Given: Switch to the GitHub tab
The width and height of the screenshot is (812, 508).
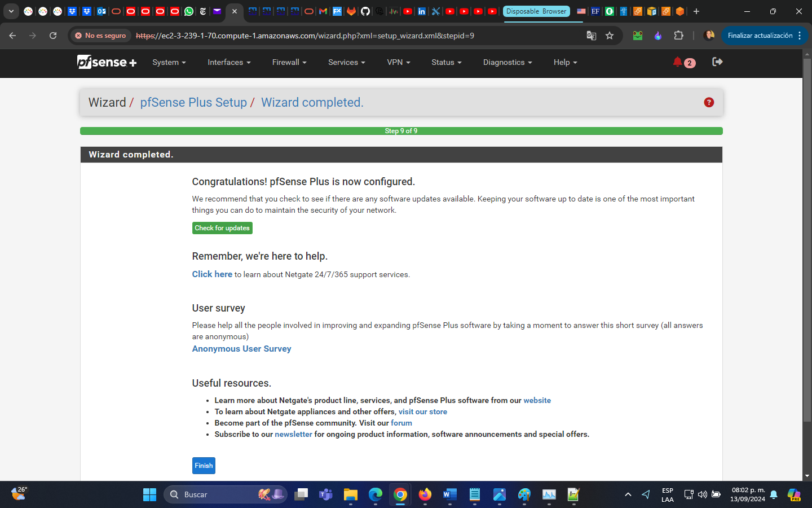Looking at the screenshot, I should (x=365, y=11).
